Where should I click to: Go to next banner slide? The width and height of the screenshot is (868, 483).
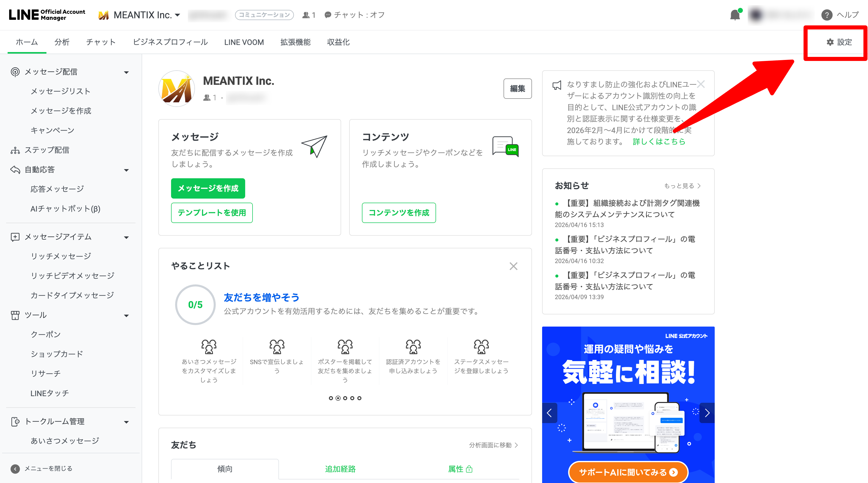[x=707, y=413]
